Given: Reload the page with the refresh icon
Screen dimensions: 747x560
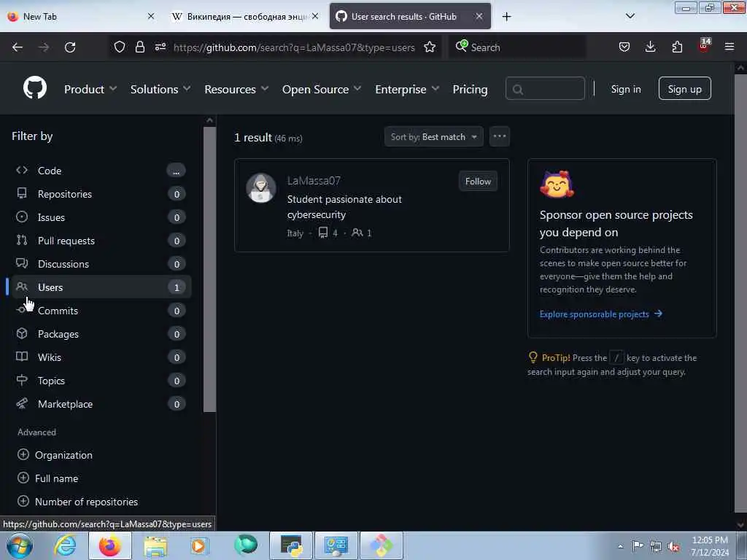Looking at the screenshot, I should [70, 47].
